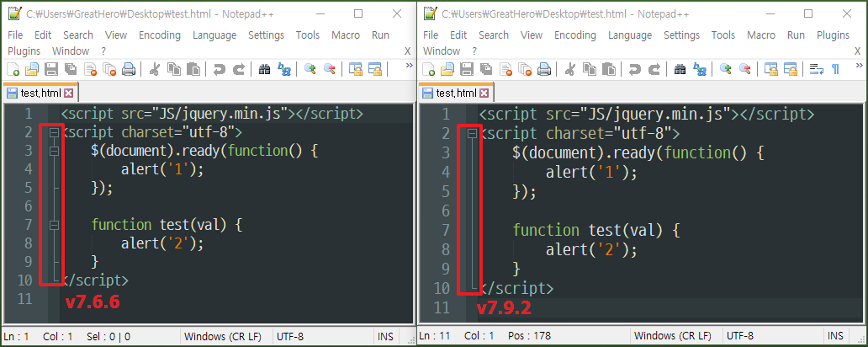Screen dimensions: 868x347
Task: Open Windows (CR LF) selector in right window
Action: [673, 336]
